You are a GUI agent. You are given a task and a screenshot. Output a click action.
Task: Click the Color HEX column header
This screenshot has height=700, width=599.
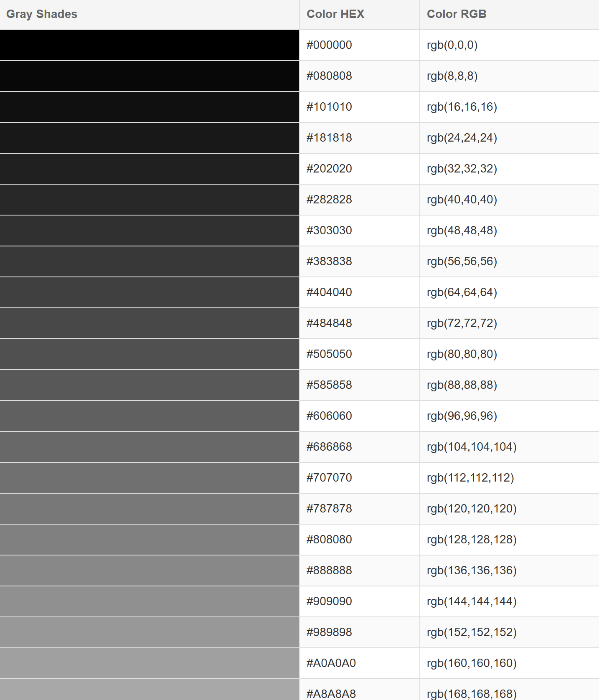(335, 14)
